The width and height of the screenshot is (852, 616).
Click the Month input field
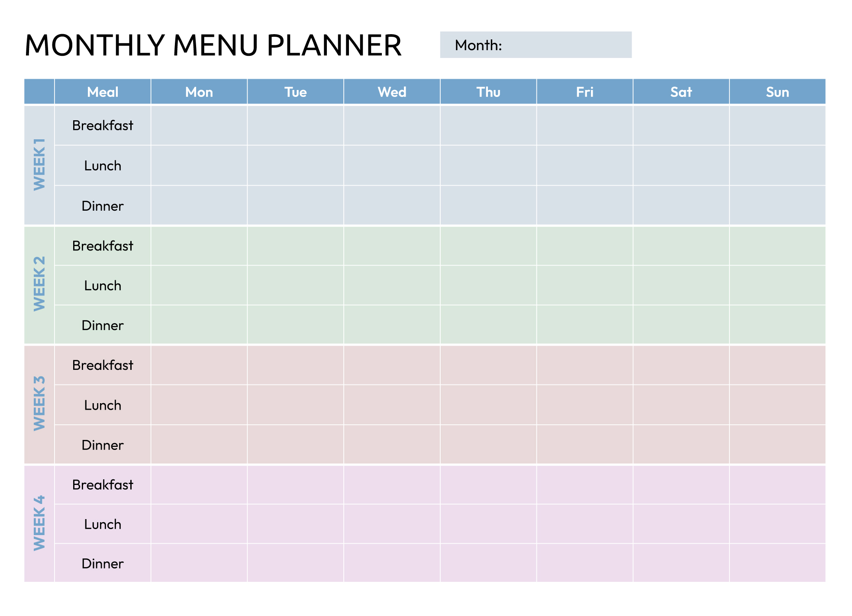point(563,45)
